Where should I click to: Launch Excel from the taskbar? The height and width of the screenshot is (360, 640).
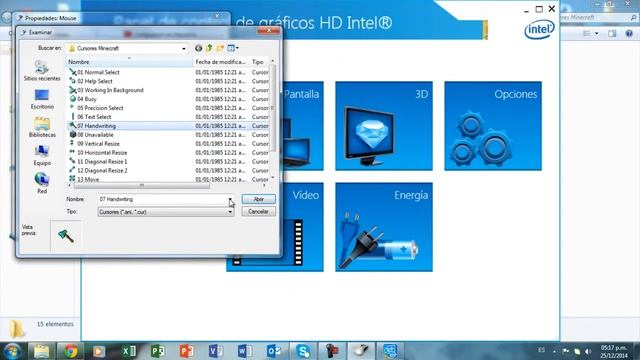click(x=129, y=351)
